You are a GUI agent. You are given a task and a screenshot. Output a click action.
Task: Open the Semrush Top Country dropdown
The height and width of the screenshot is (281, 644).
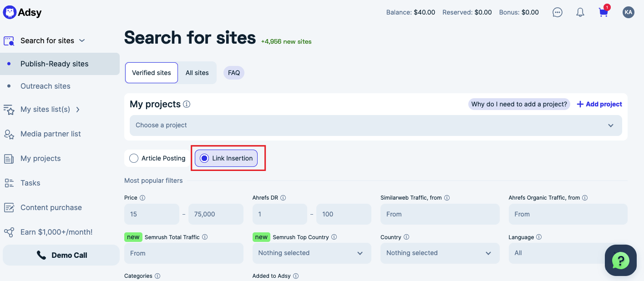tap(312, 253)
